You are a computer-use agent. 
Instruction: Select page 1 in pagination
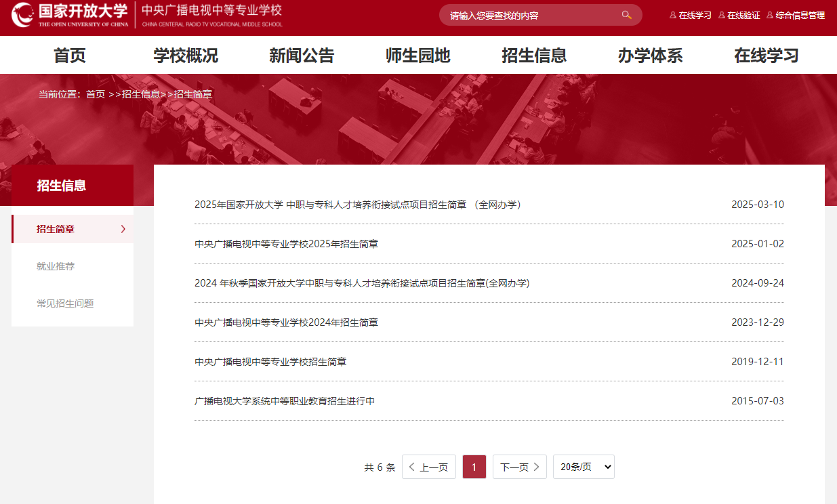coord(474,467)
